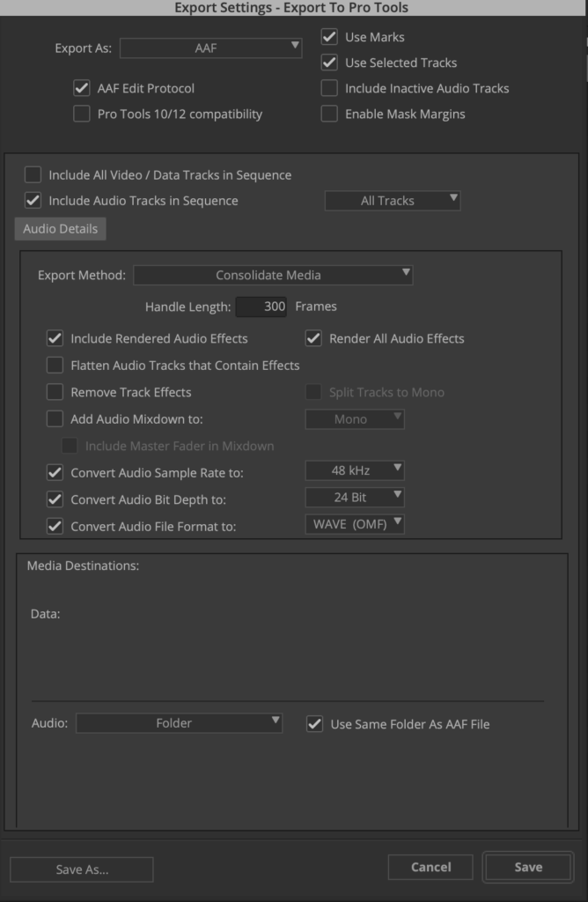The height and width of the screenshot is (902, 588).
Task: Toggle Use Selected Tracks option
Action: point(329,63)
